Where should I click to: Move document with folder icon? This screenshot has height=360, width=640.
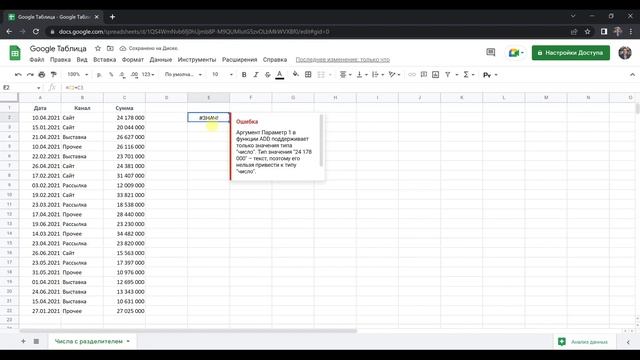point(110,48)
